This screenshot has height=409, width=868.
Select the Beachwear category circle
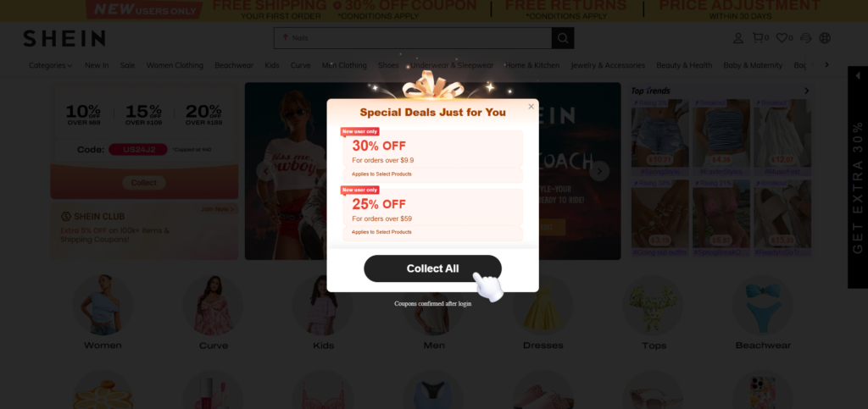click(763, 312)
